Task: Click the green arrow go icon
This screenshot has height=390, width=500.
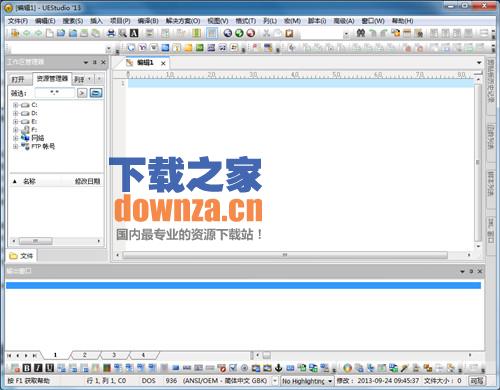Action: pos(239,33)
